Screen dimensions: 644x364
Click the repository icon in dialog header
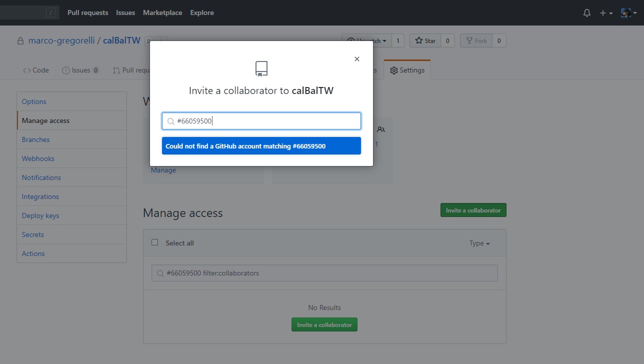pos(261,69)
